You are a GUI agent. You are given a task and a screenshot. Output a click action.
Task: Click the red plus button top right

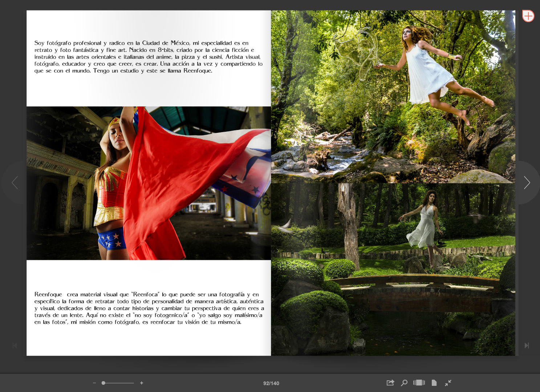(528, 16)
